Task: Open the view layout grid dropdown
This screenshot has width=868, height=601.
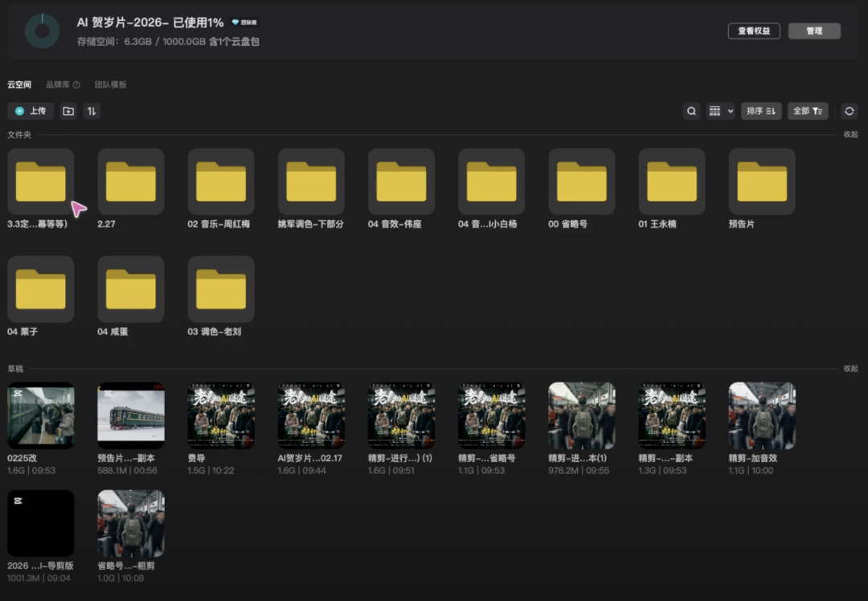Action: click(720, 111)
